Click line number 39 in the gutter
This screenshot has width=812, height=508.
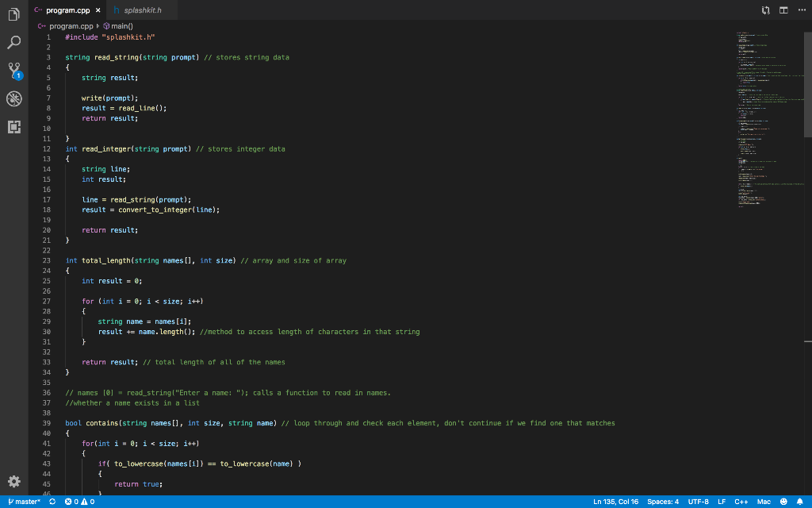pyautogui.click(x=47, y=424)
